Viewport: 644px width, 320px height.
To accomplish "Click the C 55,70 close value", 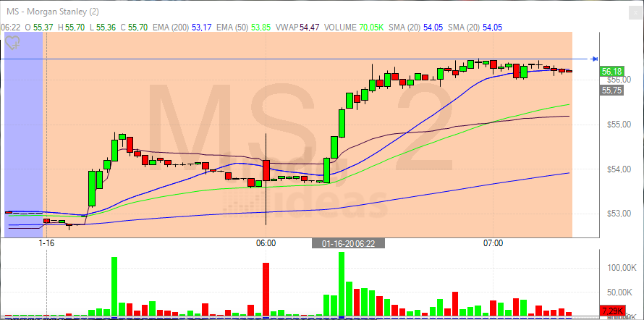I will tap(135, 28).
